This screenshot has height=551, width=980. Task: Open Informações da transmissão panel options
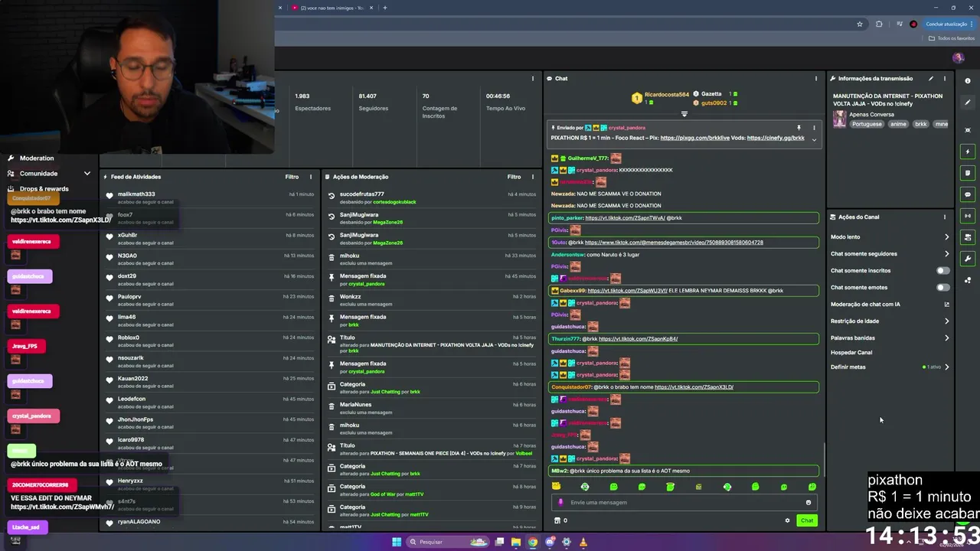pos(945,78)
